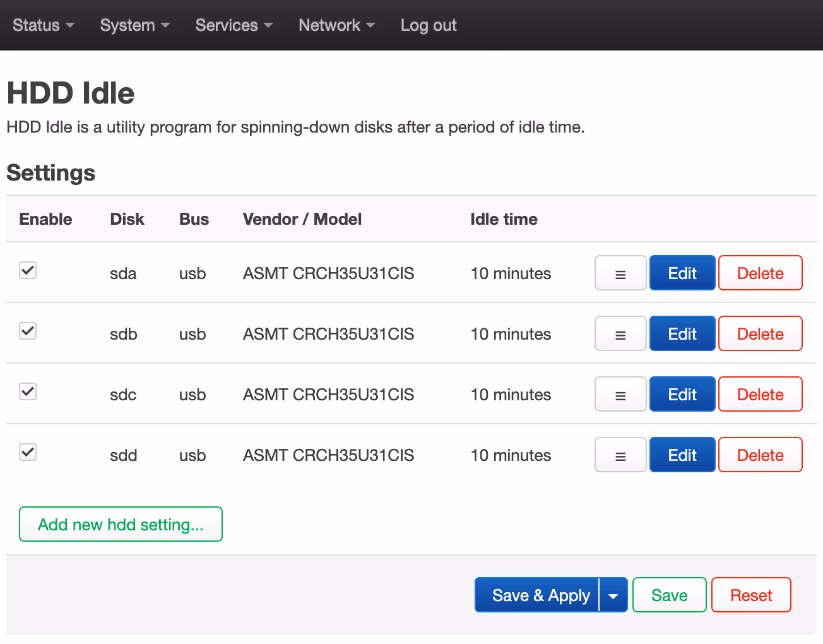The image size is (823, 644).
Task: Open the System dropdown menu
Action: click(134, 25)
